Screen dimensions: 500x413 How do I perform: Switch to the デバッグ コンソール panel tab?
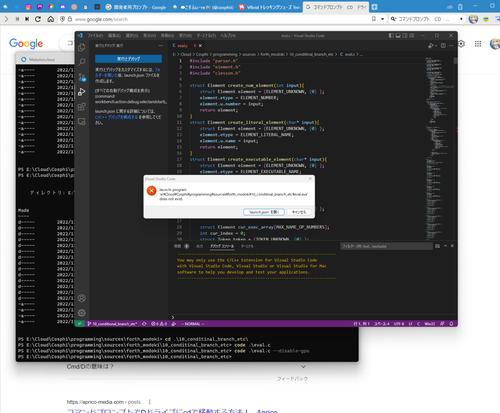(x=222, y=246)
